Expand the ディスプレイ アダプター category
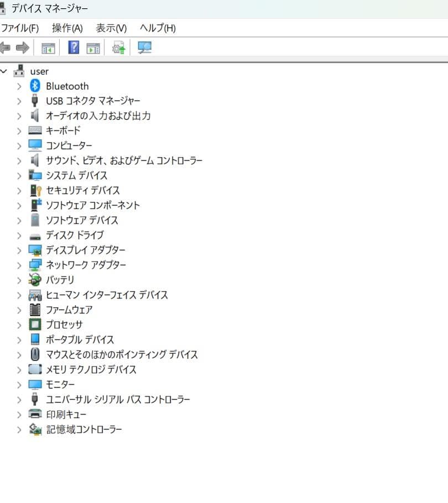Viewport: 448px width, 503px height. coord(19,250)
